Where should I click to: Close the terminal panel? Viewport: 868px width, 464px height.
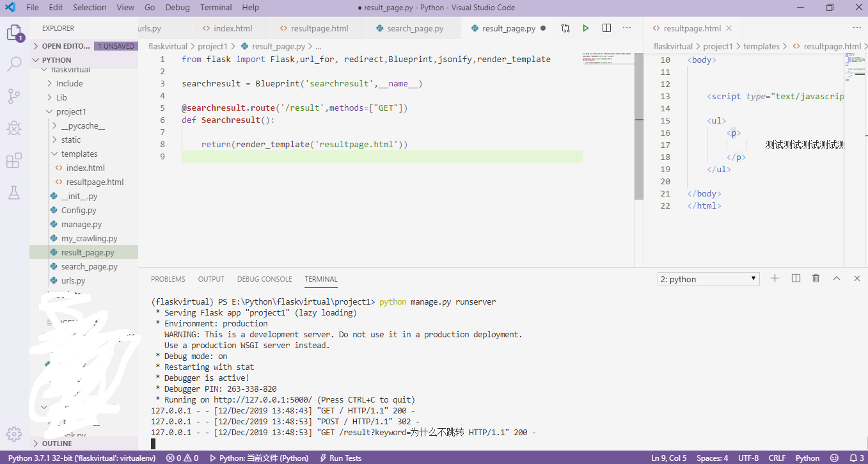click(857, 278)
